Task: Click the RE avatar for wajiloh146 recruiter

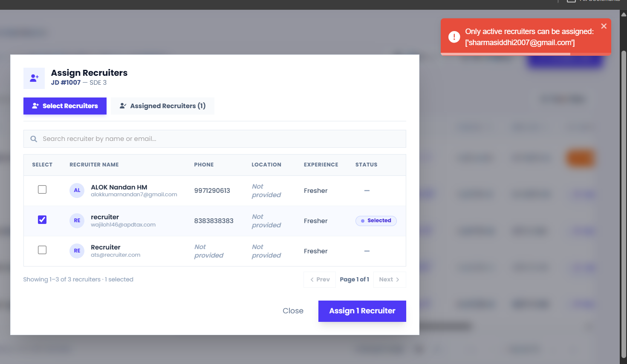Action: coord(77,221)
